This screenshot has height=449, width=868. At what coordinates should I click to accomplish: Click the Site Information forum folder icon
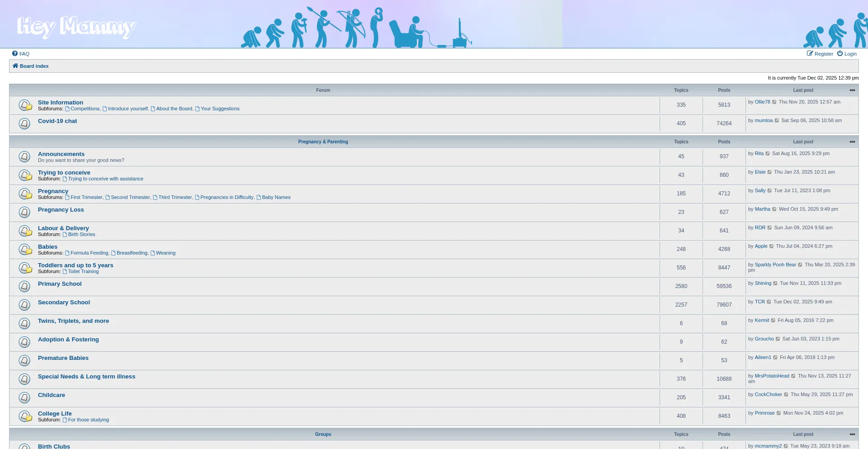pos(25,105)
